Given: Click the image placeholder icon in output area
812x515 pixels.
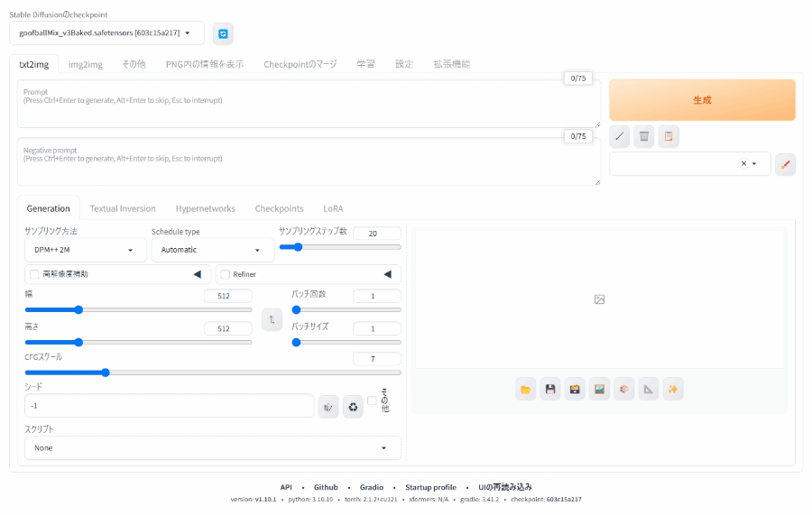Looking at the screenshot, I should (x=599, y=299).
